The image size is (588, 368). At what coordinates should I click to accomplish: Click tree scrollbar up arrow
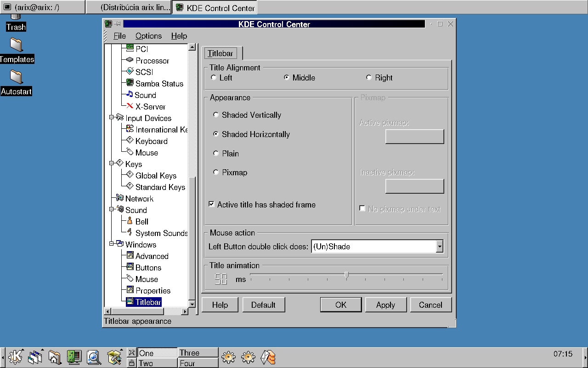pos(192,47)
